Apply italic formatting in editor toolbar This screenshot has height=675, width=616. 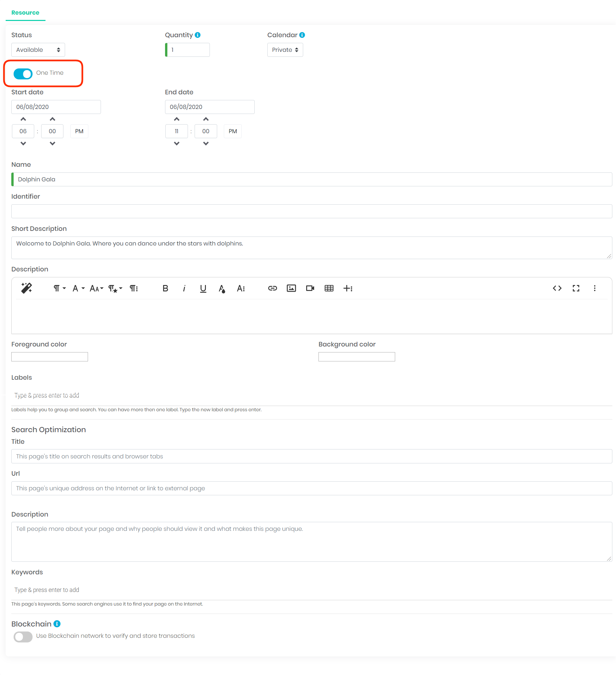click(184, 288)
